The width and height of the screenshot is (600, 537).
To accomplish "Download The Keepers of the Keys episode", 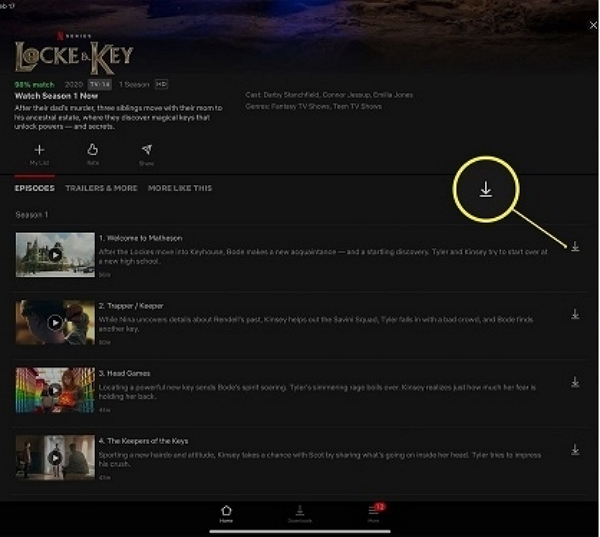I will point(575,450).
